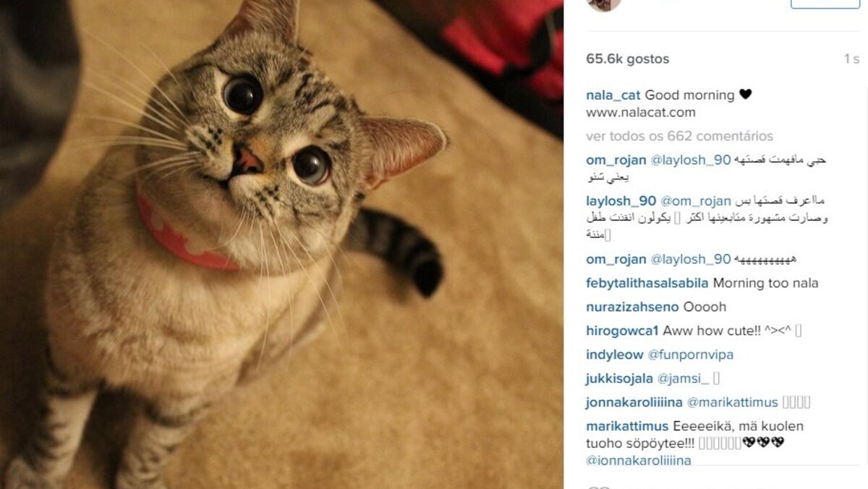Image resolution: width=868 pixels, height=489 pixels.
Task: Click the 1 s post timestamp
Action: pyautogui.click(x=851, y=59)
